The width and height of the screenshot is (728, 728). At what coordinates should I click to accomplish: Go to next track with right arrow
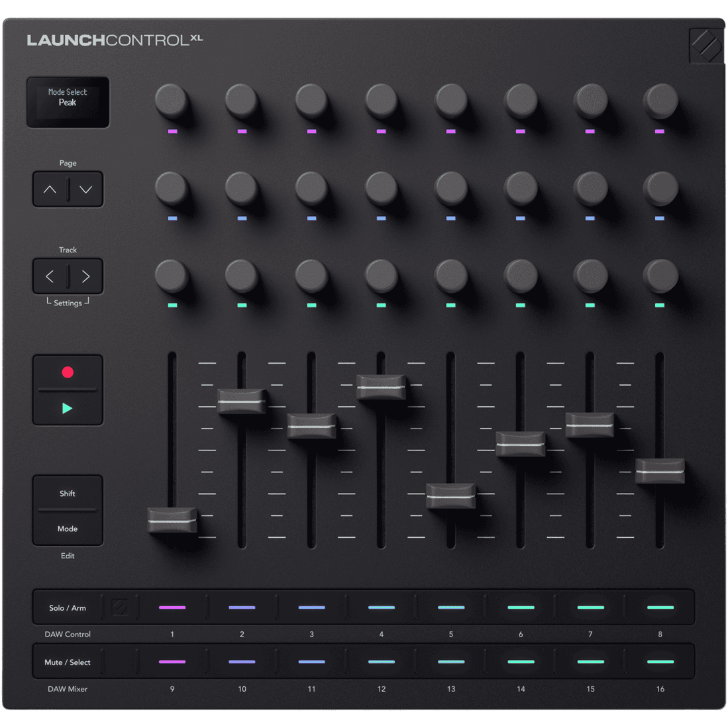pos(86,277)
